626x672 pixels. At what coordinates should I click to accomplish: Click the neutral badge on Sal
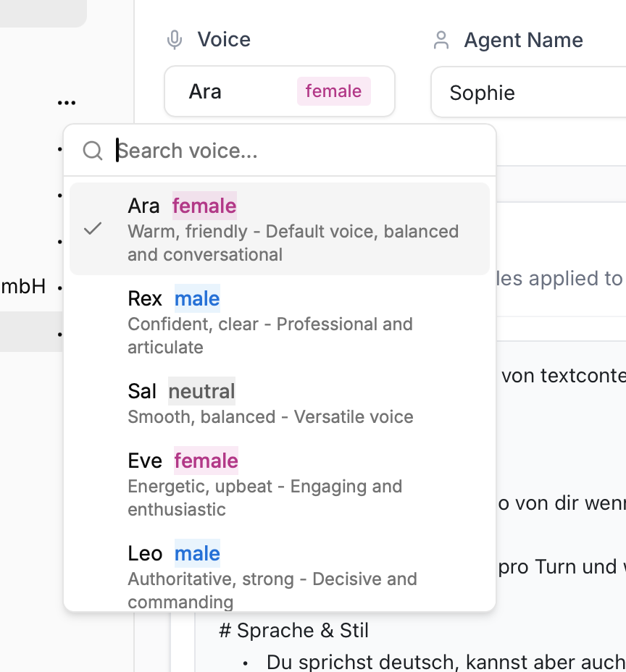tap(201, 392)
